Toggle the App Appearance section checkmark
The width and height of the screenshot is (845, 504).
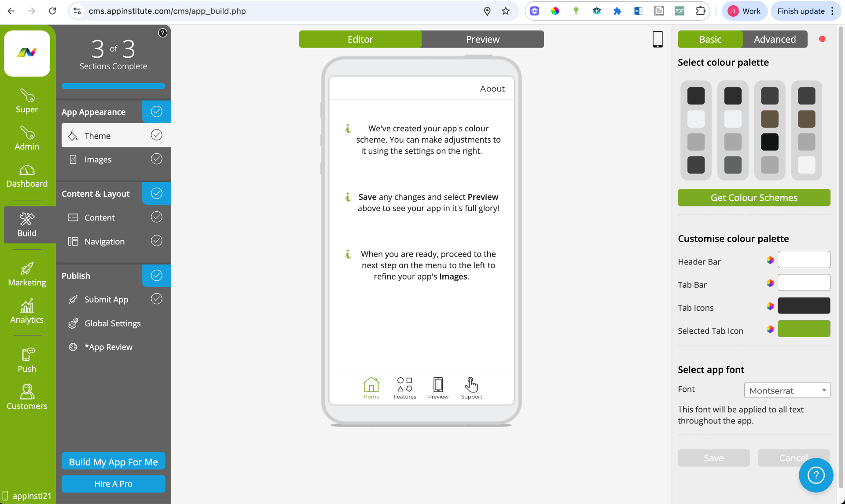click(x=157, y=111)
